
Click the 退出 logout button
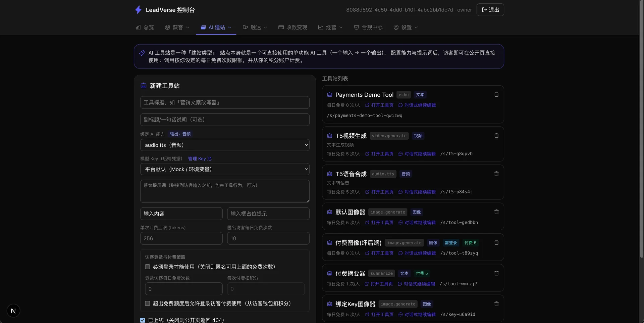[x=490, y=10]
